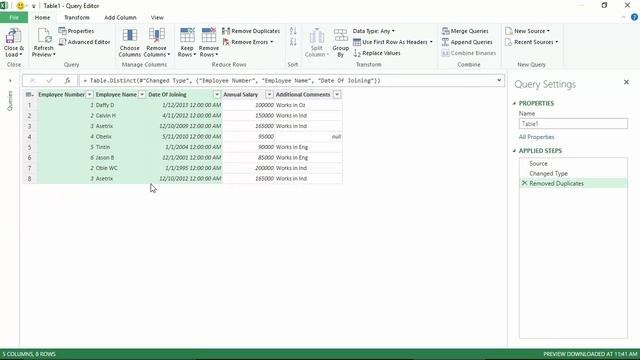Open the Help icon
The width and height of the screenshot is (640, 360).
click(634, 17)
